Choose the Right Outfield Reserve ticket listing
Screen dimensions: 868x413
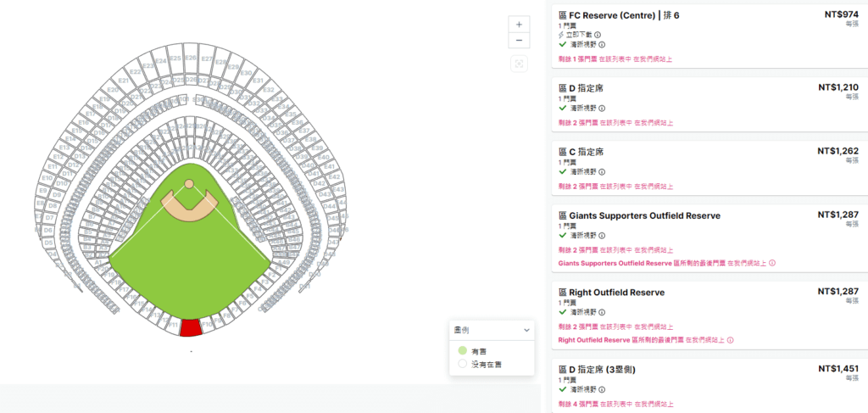(709, 315)
